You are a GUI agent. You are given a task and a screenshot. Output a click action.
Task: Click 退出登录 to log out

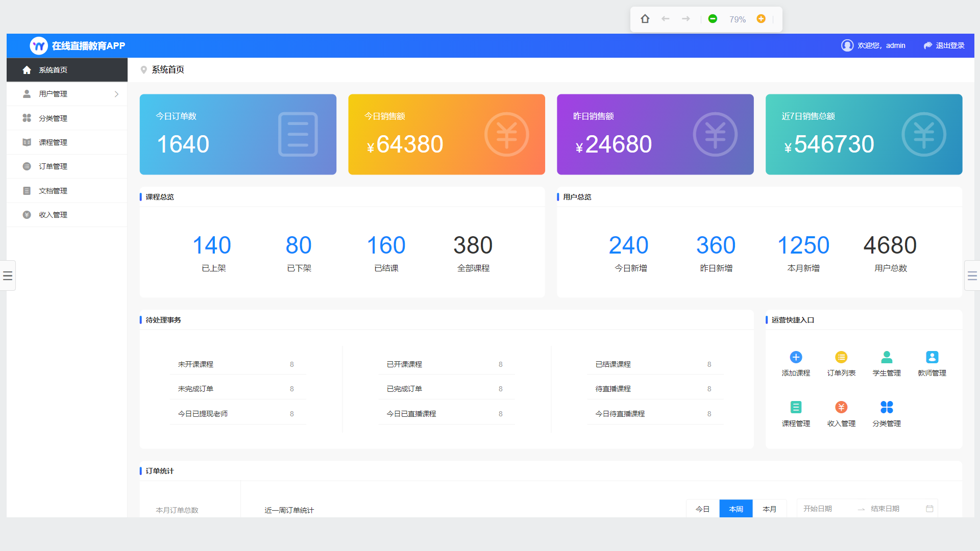click(944, 45)
